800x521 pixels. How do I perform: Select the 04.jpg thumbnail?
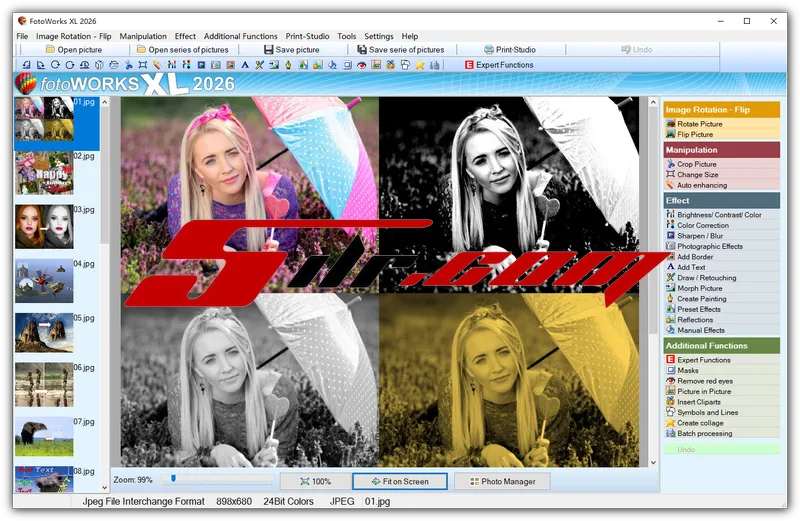tap(43, 281)
